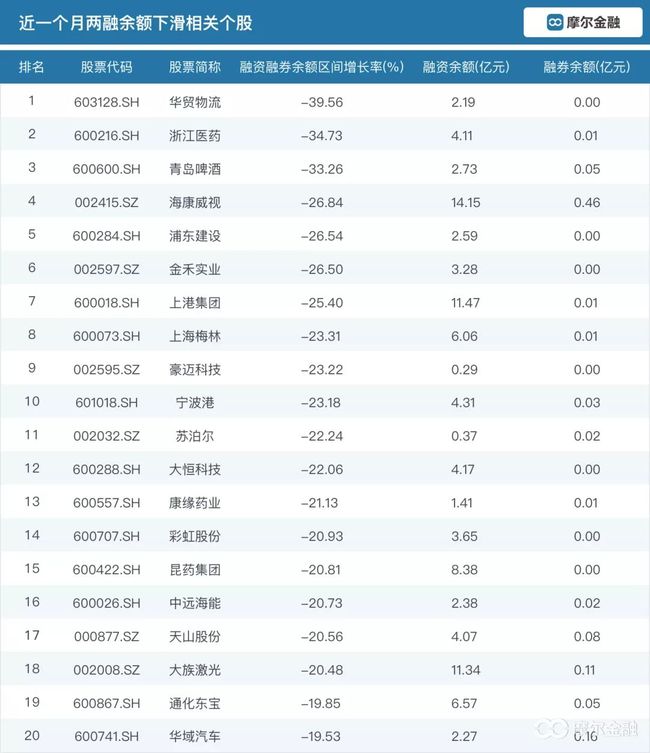This screenshot has height=753, width=650.
Task: Select stock code 002032.SZ
Action: tap(107, 436)
